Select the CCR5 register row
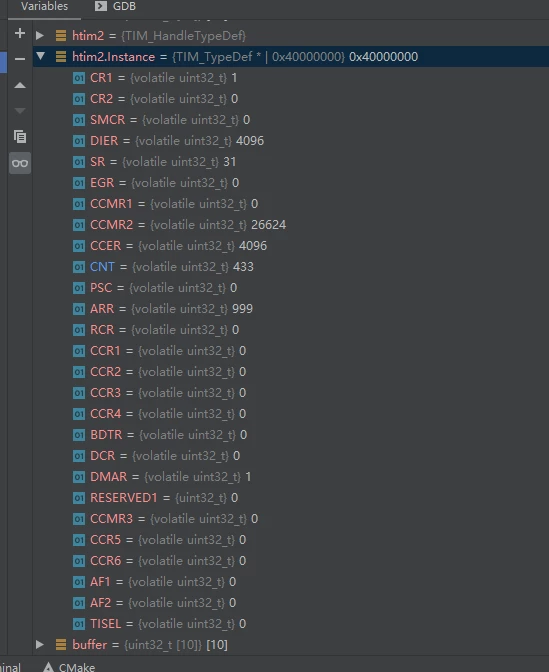 [291, 540]
